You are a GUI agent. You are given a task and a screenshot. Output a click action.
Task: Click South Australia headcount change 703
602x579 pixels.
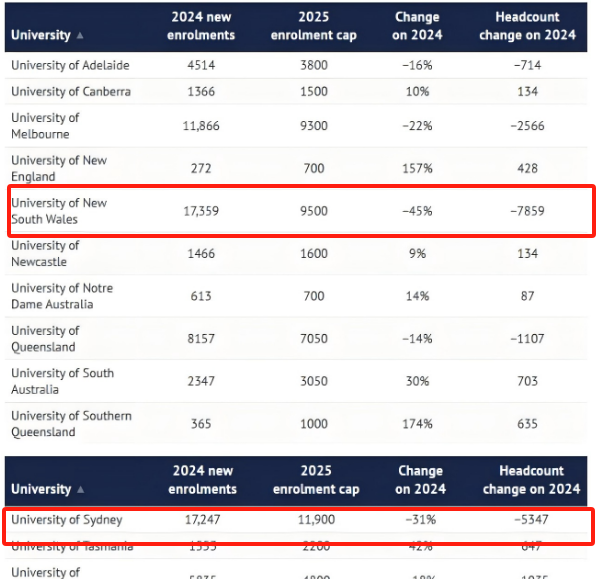(x=528, y=382)
